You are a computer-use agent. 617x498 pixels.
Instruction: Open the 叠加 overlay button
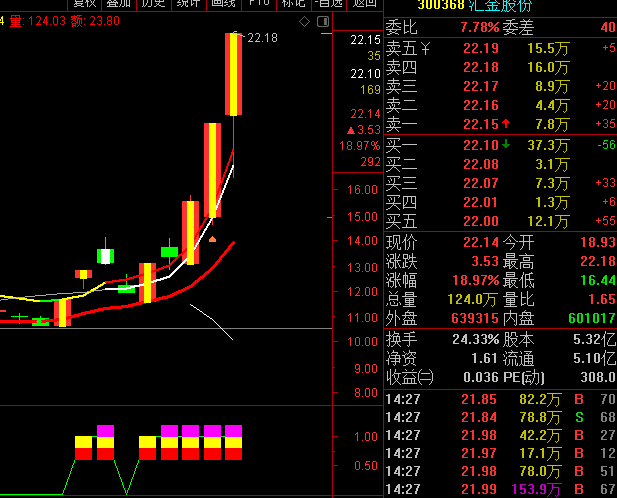pos(119,4)
